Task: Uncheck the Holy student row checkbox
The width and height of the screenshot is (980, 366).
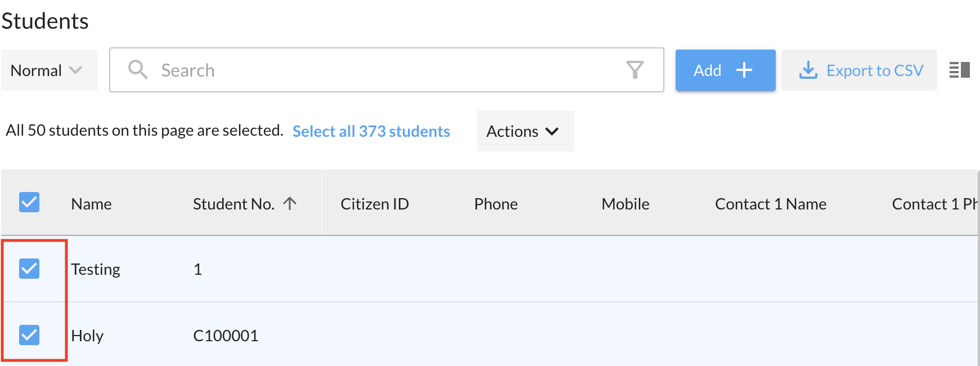Action: [29, 335]
